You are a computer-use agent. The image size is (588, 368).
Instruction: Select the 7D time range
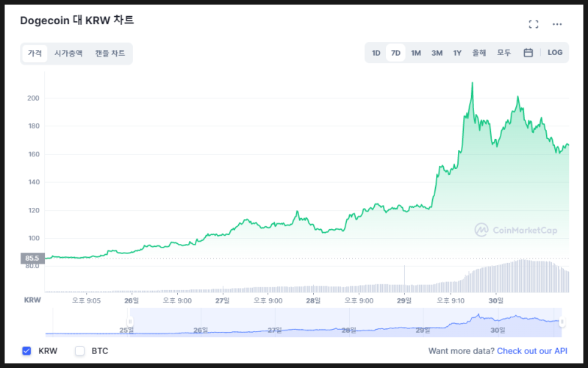pyautogui.click(x=395, y=53)
